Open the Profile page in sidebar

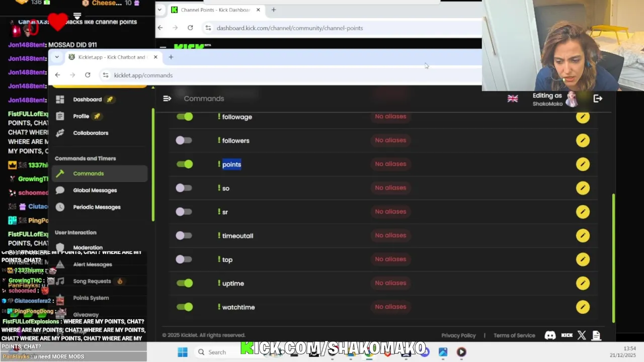coord(80,116)
